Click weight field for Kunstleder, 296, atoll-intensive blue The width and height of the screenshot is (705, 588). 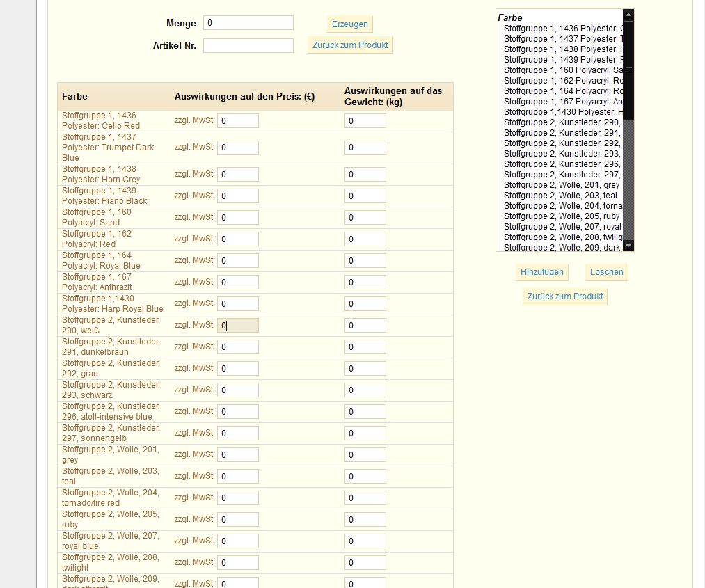pos(365,412)
